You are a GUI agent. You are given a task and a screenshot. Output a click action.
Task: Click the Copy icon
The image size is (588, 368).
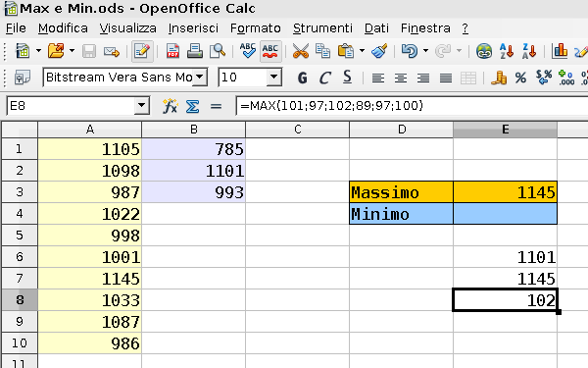pyautogui.click(x=322, y=51)
